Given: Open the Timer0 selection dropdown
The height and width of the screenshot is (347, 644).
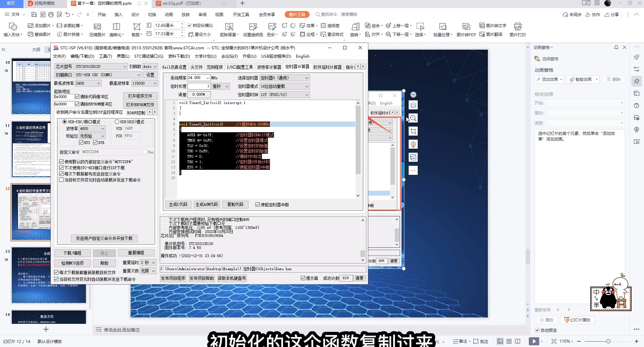Looking at the screenshot, I should pos(285,78).
